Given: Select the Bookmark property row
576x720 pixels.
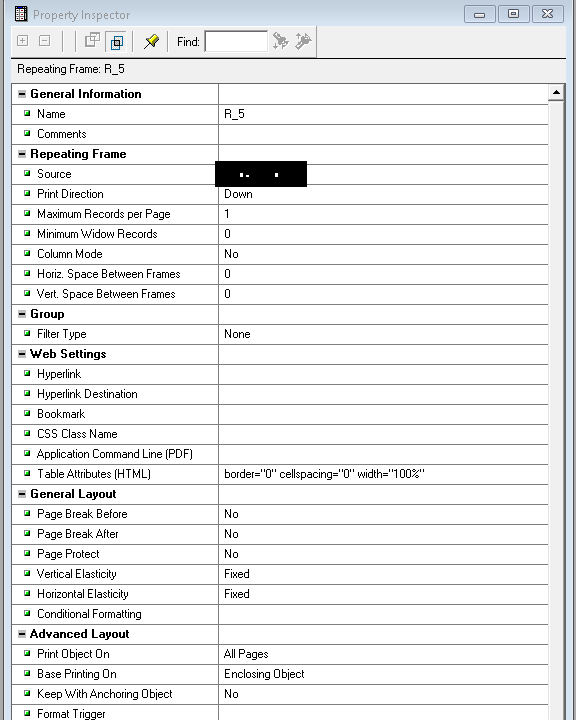Looking at the screenshot, I should click(x=280, y=414).
